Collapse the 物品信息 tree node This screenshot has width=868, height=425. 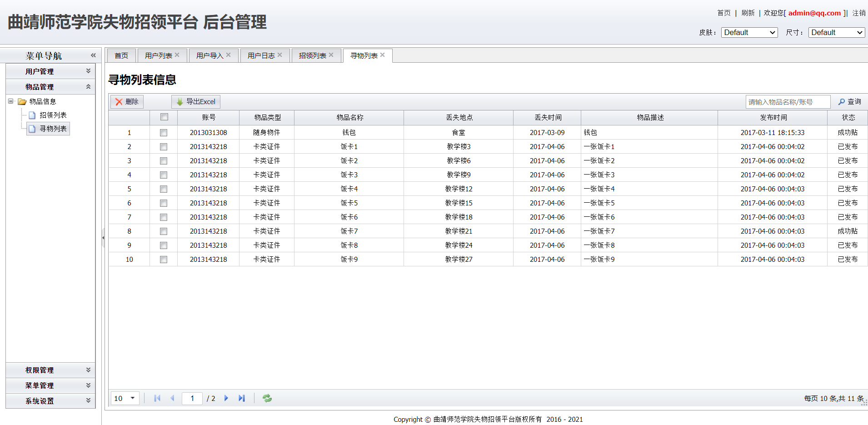pos(10,101)
